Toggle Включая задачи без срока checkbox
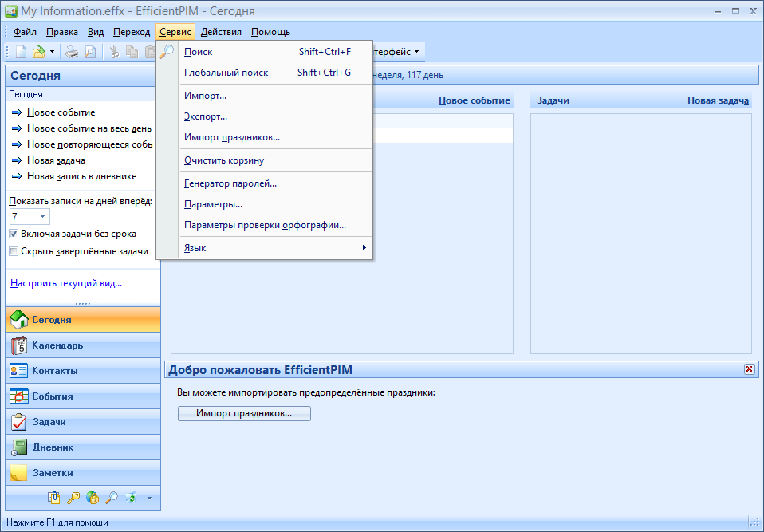 coord(14,234)
